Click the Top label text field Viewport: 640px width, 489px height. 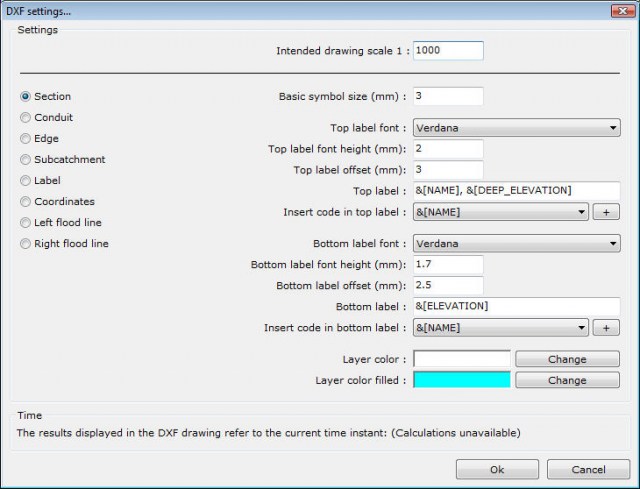coord(516,191)
